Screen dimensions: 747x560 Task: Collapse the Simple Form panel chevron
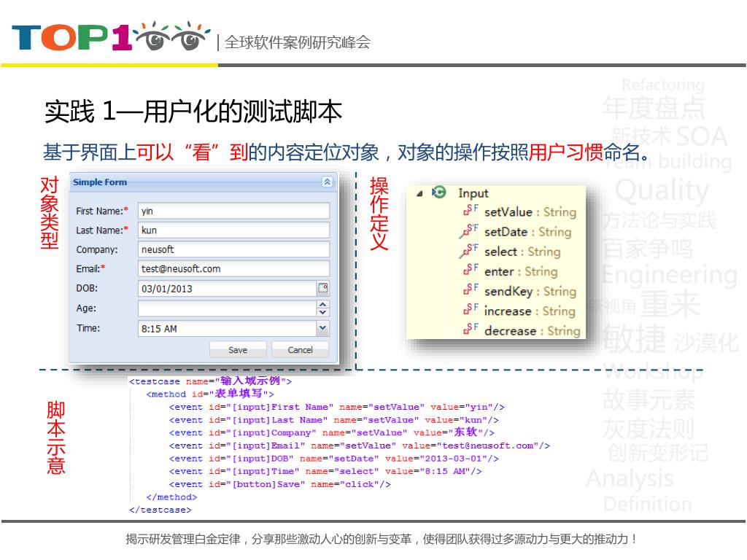(327, 182)
